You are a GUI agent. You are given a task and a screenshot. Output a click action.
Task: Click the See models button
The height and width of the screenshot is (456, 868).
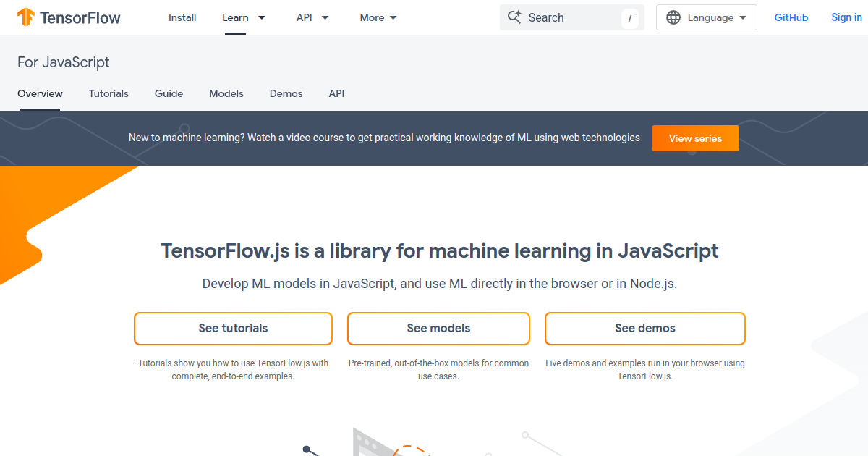(438, 329)
